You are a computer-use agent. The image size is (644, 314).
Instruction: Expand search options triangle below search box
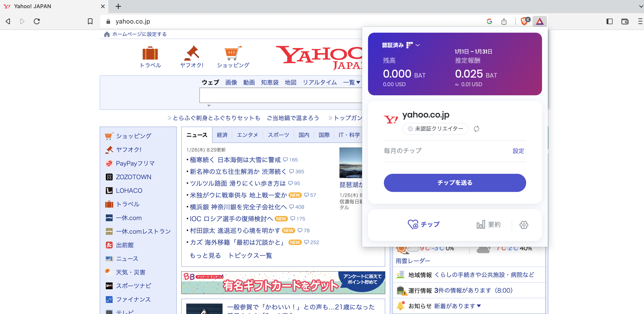coord(209,106)
